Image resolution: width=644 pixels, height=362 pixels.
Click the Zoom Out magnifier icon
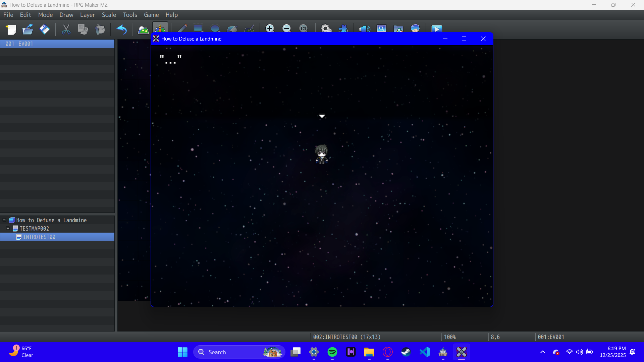click(x=286, y=28)
